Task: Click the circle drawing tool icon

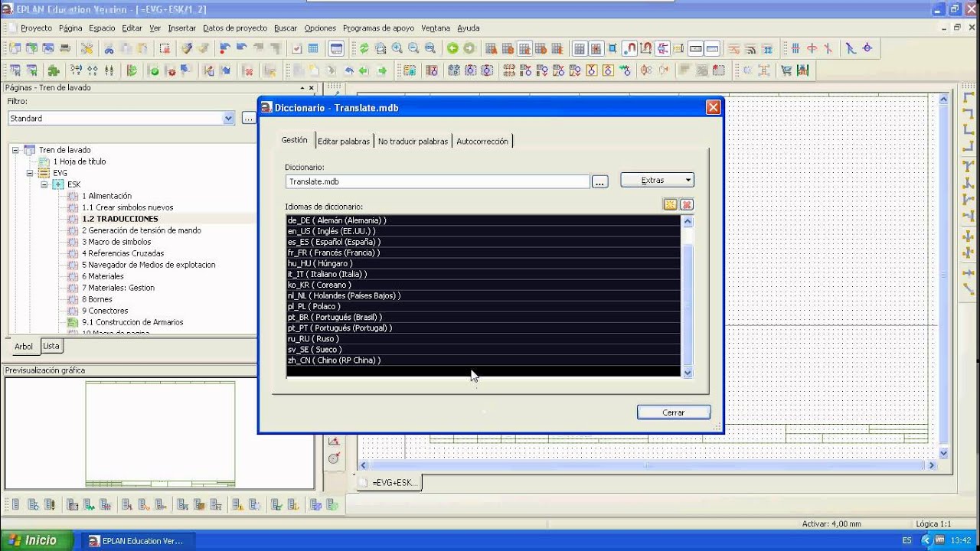Action: point(334,458)
